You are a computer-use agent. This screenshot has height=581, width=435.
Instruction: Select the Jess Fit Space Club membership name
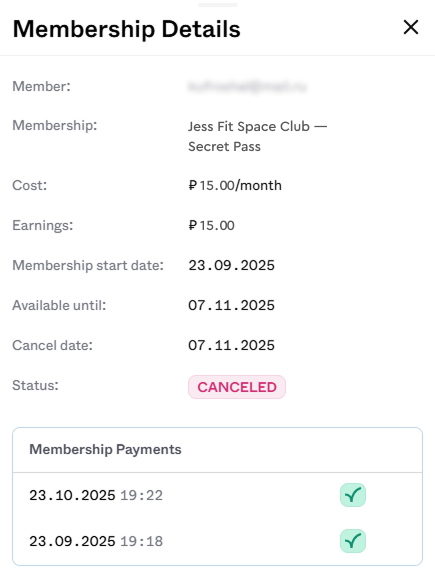click(258, 136)
